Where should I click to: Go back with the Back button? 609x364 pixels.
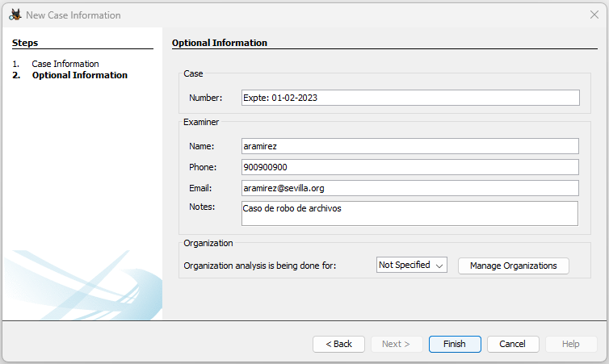[x=338, y=344]
